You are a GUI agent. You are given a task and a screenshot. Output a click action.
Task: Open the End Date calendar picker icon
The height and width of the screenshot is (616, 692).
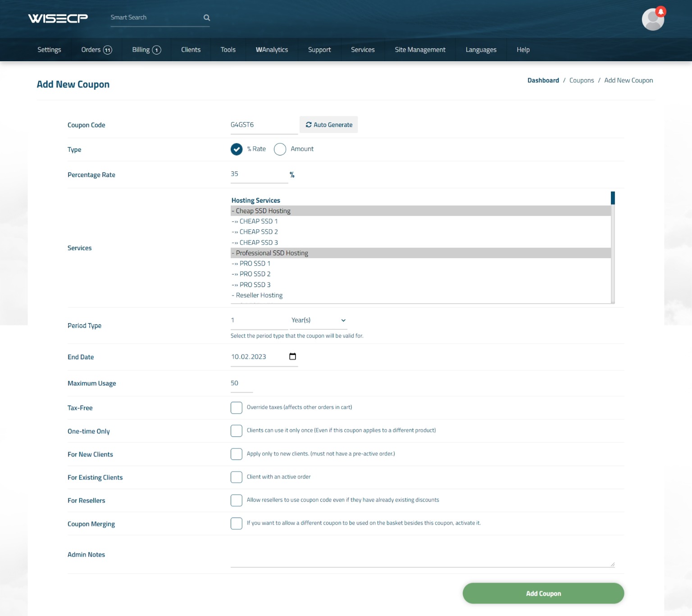point(292,356)
